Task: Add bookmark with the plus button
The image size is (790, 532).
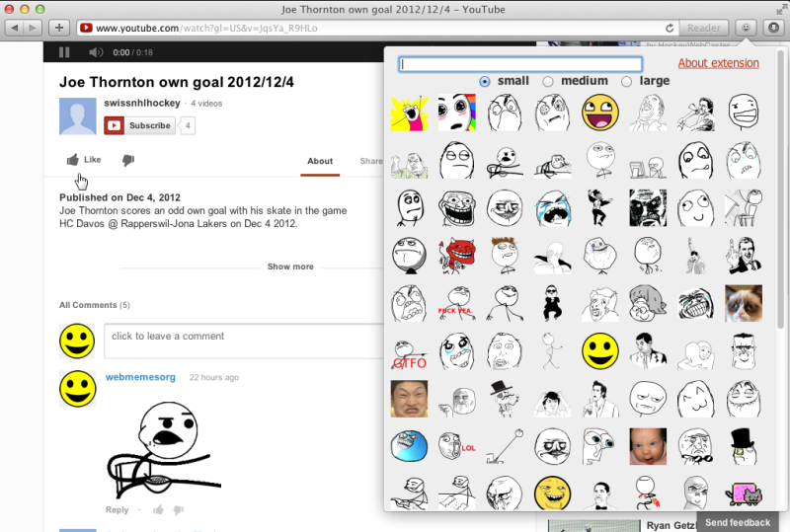Action: pos(59,28)
